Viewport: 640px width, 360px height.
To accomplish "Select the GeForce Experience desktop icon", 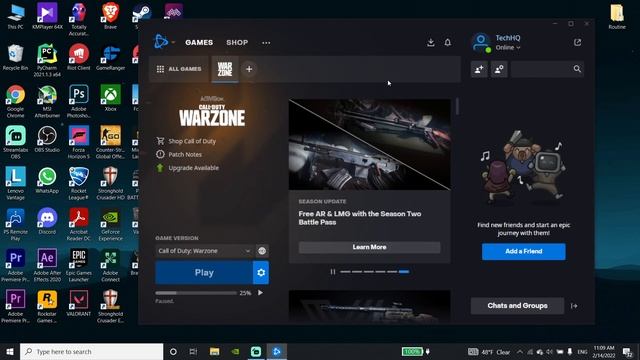I will pos(110,224).
